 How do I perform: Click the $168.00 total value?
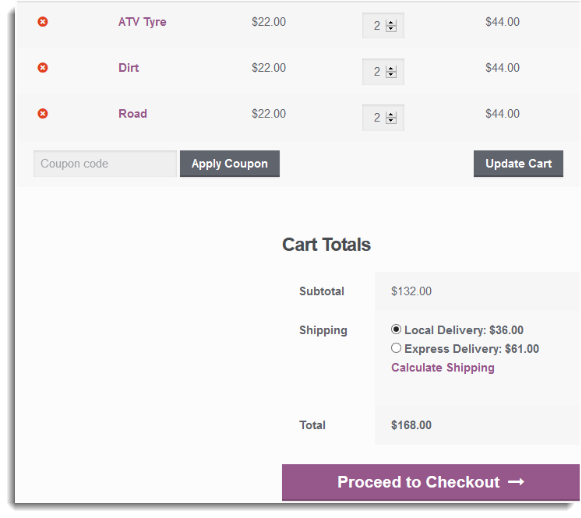[x=411, y=425]
